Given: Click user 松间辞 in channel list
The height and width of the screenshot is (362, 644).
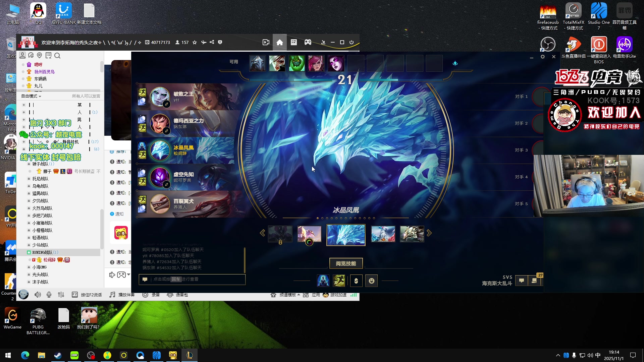Looking at the screenshot, I should pos(49,260).
